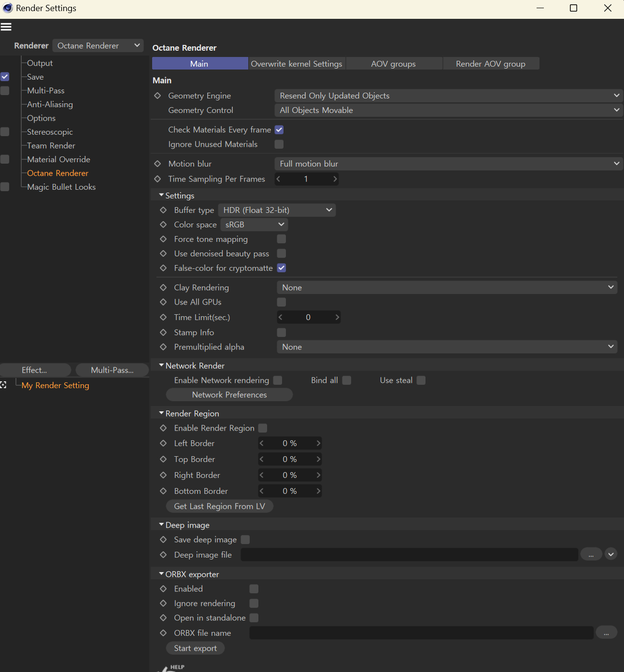Open the AOV groups tab
This screenshot has width=624, height=672.
394,64
